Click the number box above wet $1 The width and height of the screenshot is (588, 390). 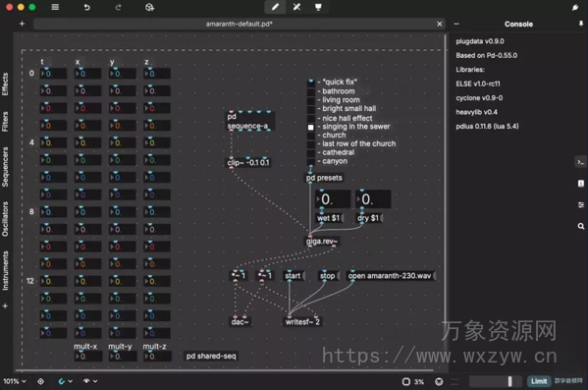[333, 199]
